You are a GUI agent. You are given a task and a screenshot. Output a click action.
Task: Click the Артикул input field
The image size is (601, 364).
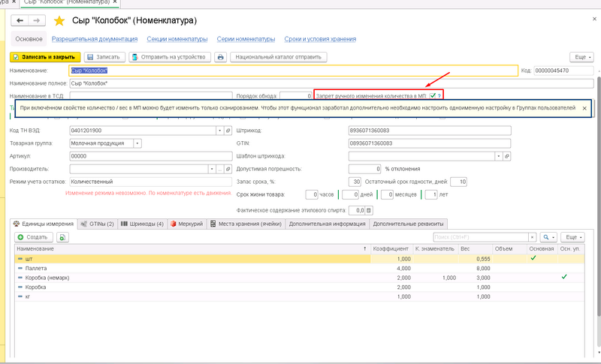pyautogui.click(x=151, y=156)
